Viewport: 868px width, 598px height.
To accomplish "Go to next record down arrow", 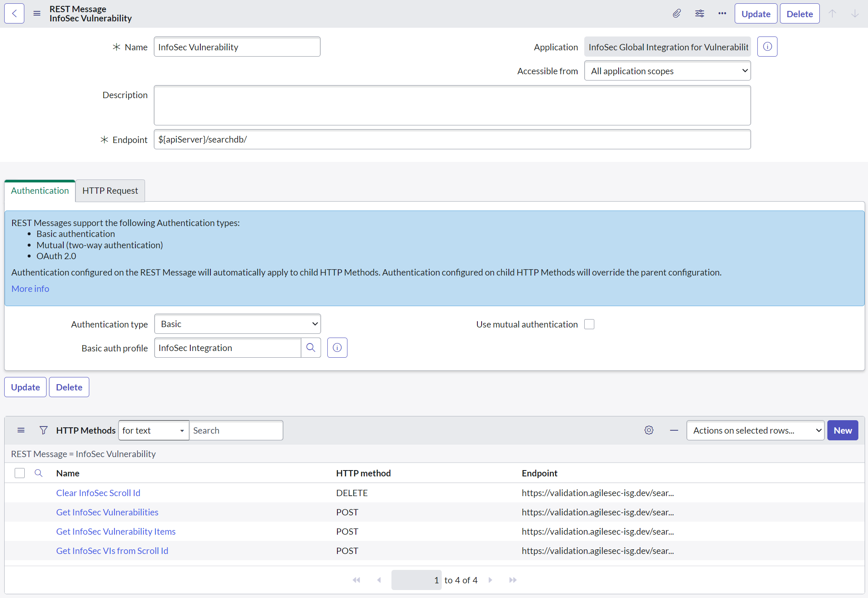I will click(855, 14).
